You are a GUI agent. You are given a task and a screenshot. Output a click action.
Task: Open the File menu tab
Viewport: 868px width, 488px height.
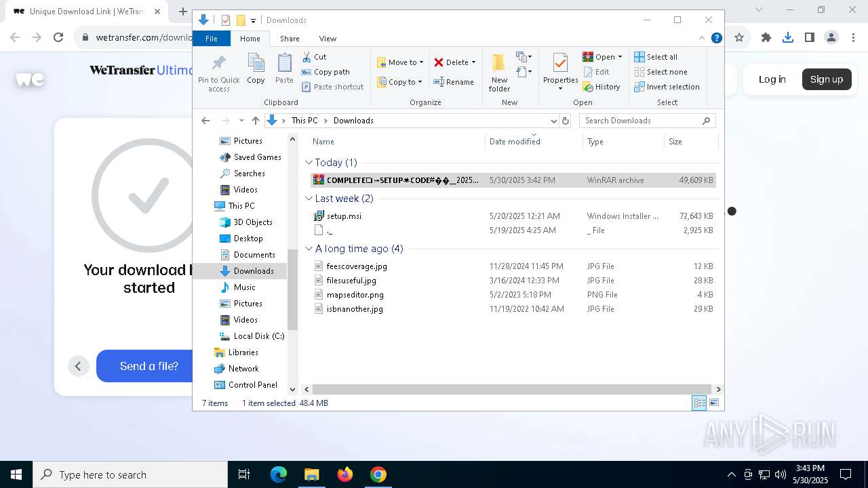pos(212,39)
